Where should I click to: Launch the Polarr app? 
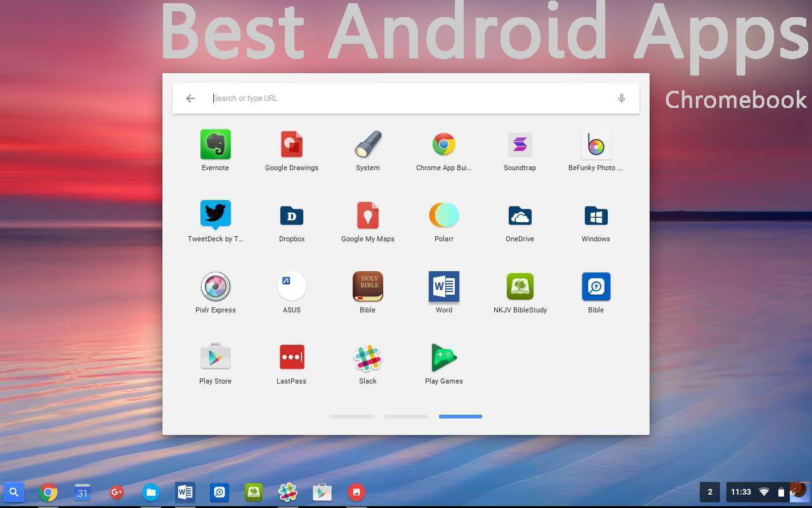tap(444, 215)
